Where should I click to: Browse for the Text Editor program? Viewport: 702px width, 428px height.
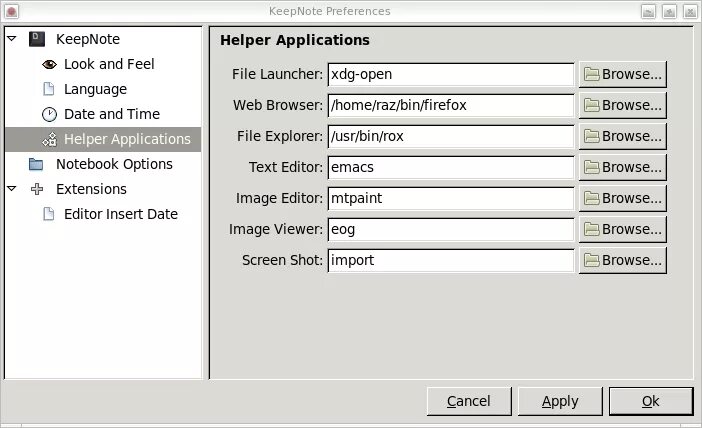point(623,167)
